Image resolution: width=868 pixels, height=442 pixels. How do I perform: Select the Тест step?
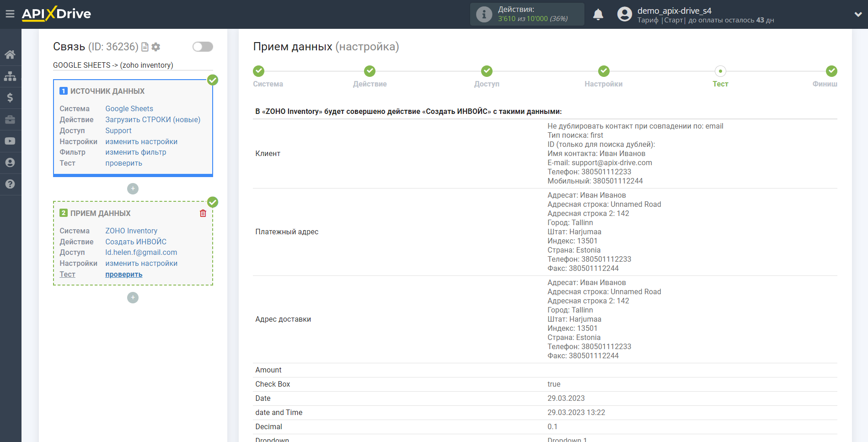point(720,71)
